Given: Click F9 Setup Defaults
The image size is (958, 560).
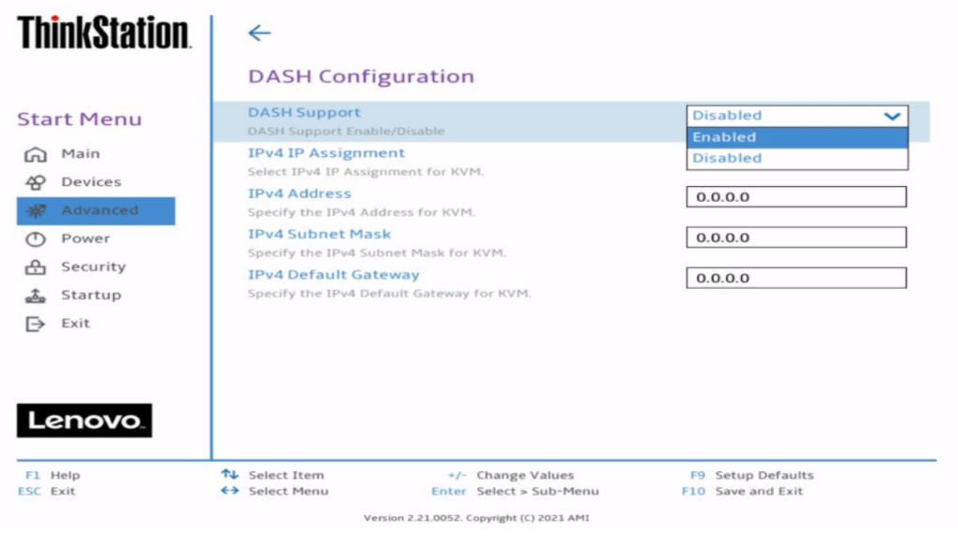Looking at the screenshot, I should click(x=752, y=475).
